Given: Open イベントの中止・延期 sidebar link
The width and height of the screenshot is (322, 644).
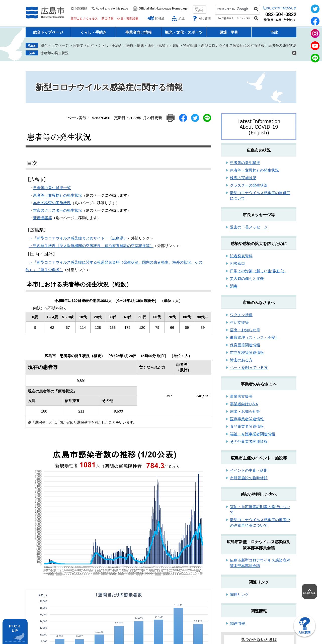Looking at the screenshot, I should 249,470.
